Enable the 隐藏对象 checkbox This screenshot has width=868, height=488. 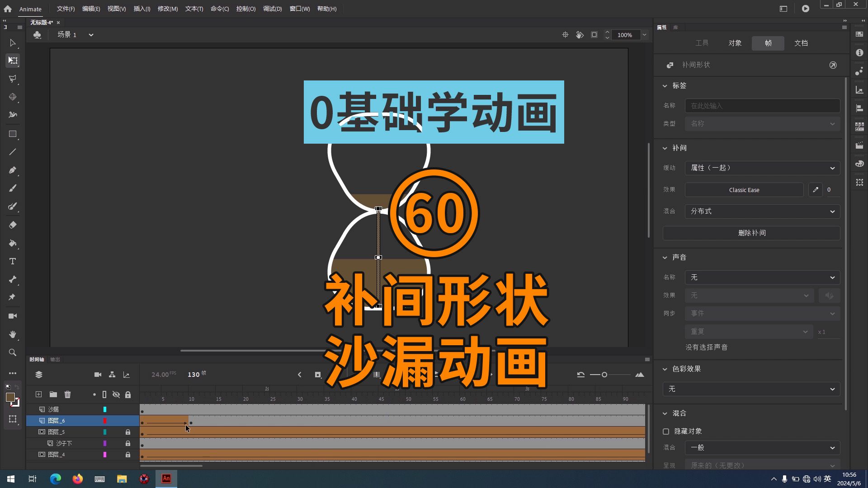pos(665,431)
